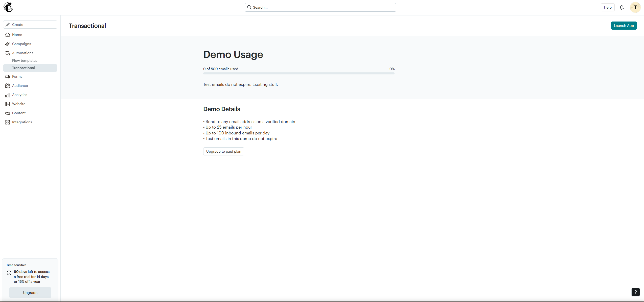Open the floating help question mark
644x302 pixels.
tap(635, 292)
